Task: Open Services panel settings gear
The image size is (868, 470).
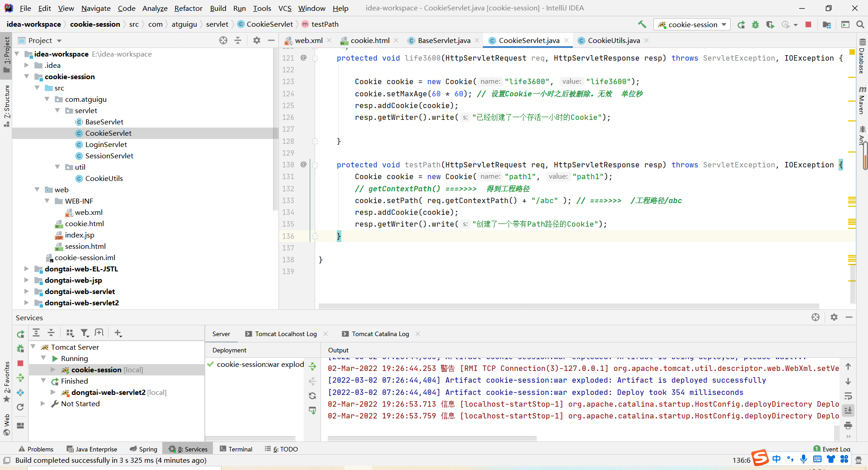Action: (834, 317)
